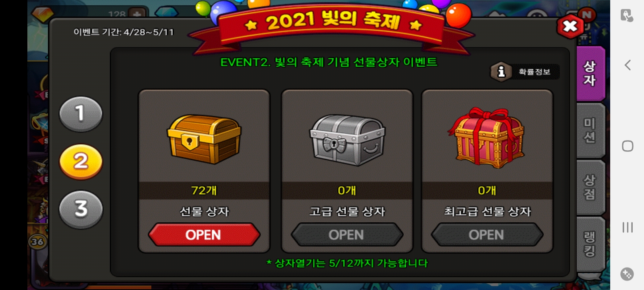
Task: Open the 미션 side tab
Action: point(590,130)
